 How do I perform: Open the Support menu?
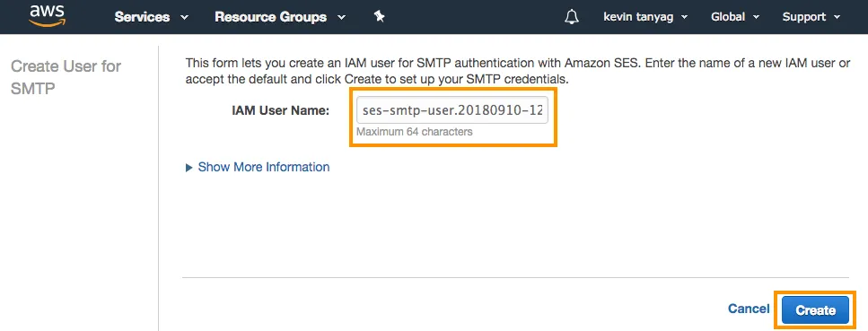tap(811, 17)
